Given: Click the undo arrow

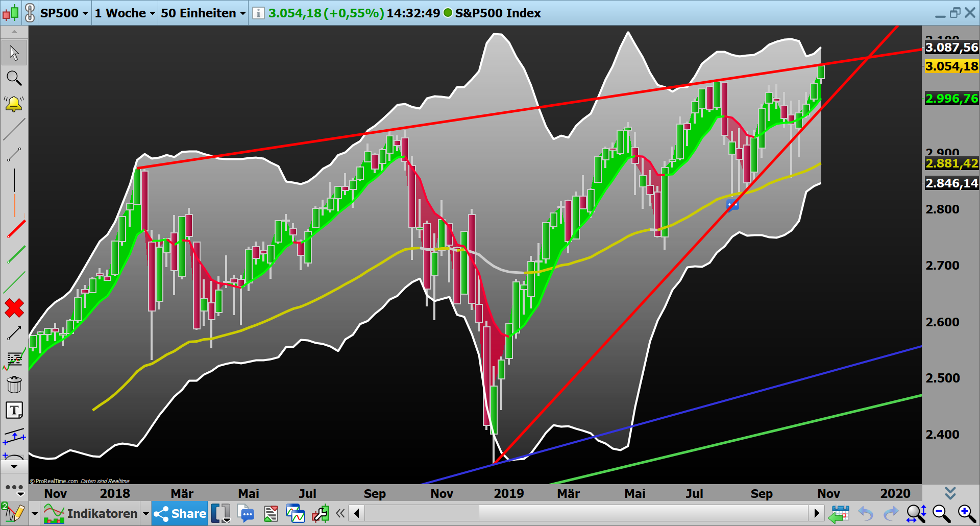Looking at the screenshot, I should (x=865, y=513).
